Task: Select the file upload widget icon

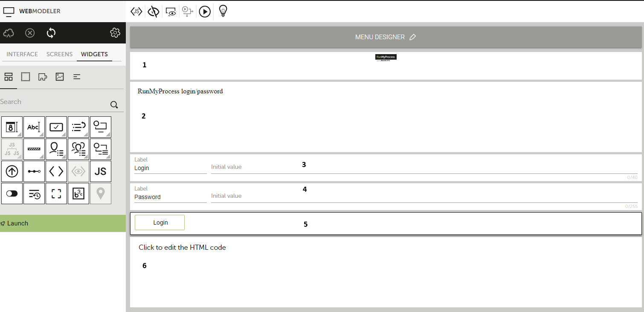Action: click(12, 171)
